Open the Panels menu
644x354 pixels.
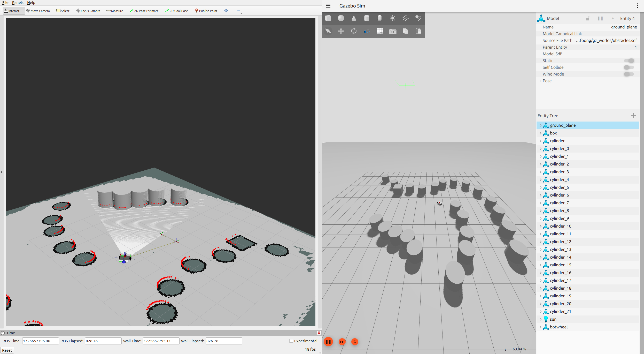[18, 3]
